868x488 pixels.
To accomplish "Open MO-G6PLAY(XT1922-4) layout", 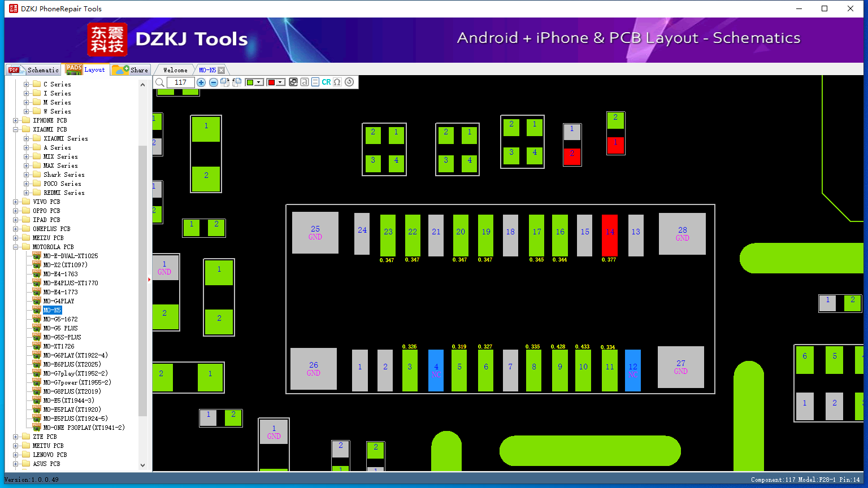I will pyautogui.click(x=75, y=355).
